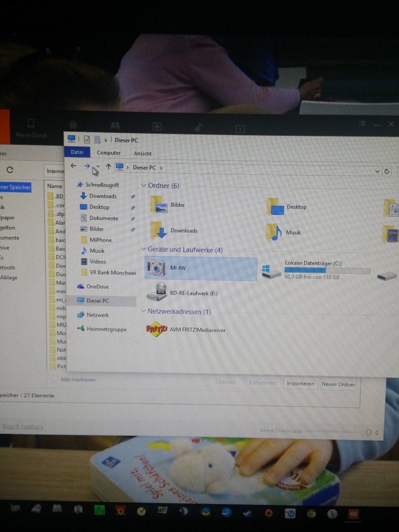Viewport: 399px width, 532px height.
Task: Click the Forward arrow in Explorer
Action: (87, 166)
